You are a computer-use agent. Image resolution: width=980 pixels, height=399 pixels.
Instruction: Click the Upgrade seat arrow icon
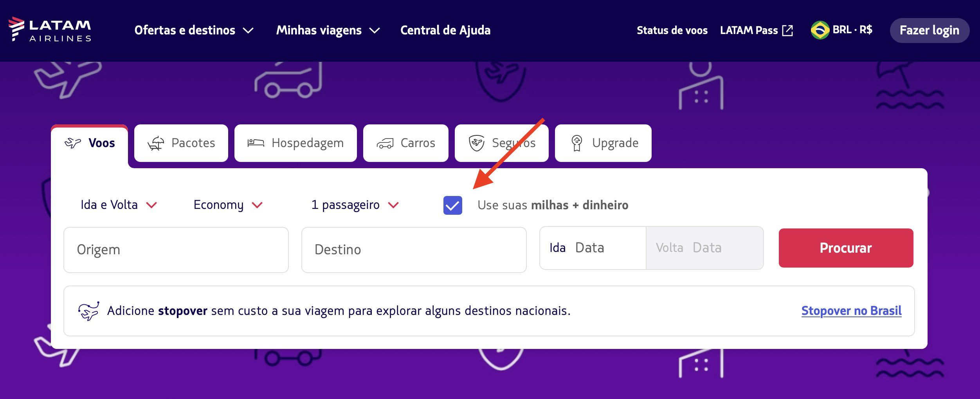[x=576, y=143]
